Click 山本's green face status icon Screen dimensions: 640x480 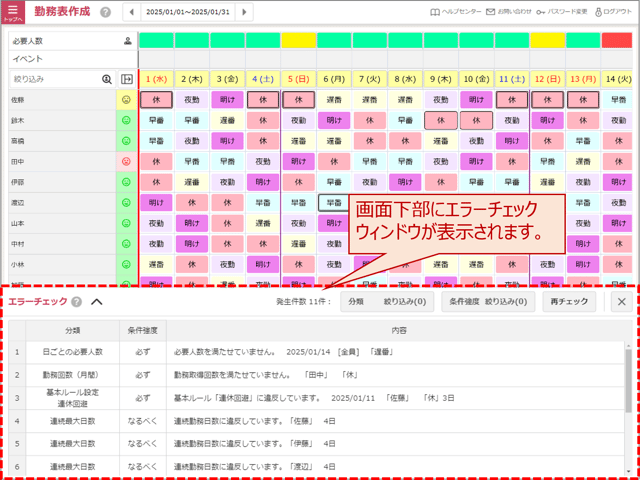127,223
